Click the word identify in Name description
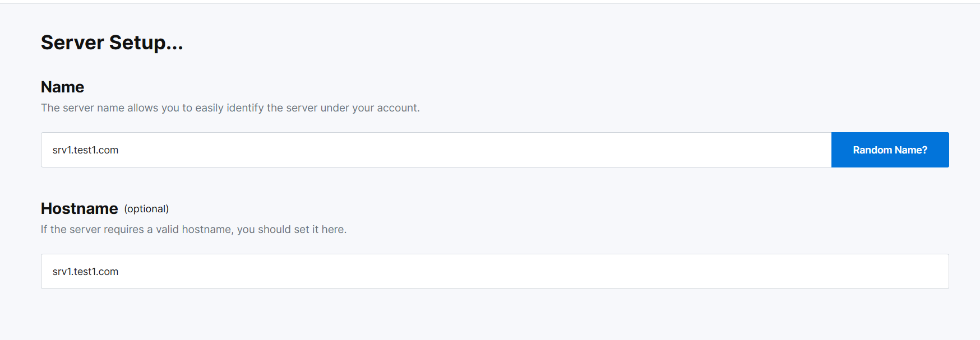The height and width of the screenshot is (340, 980). (245, 108)
